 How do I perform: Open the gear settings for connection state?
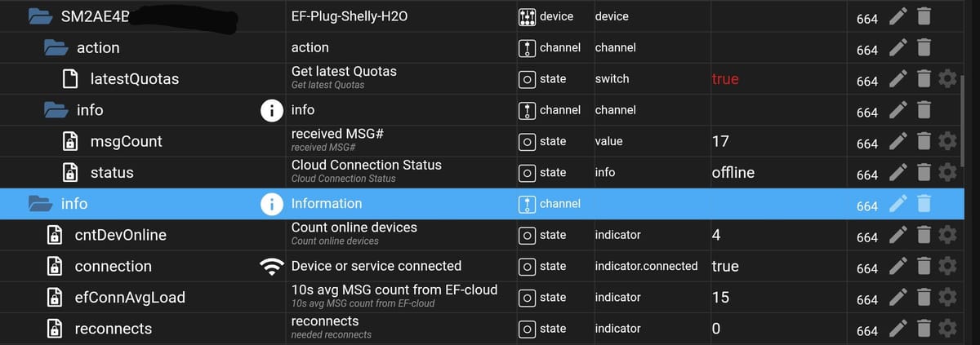(947, 267)
